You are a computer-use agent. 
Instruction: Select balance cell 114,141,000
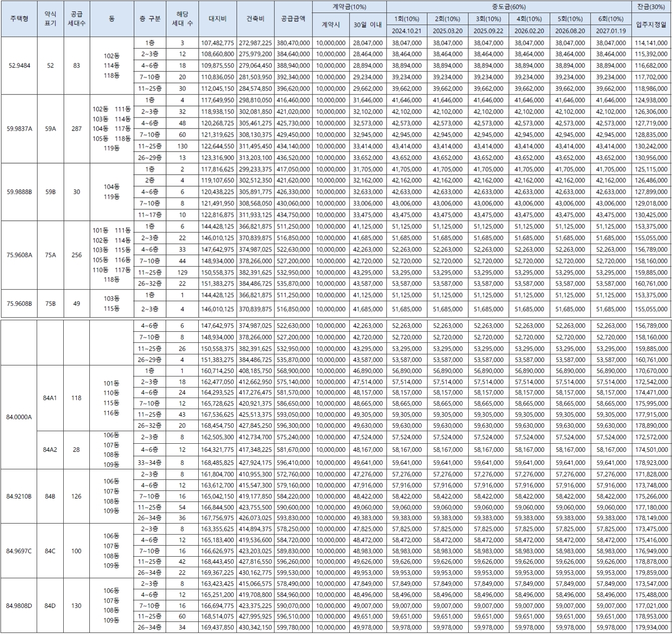pyautogui.click(x=651, y=43)
